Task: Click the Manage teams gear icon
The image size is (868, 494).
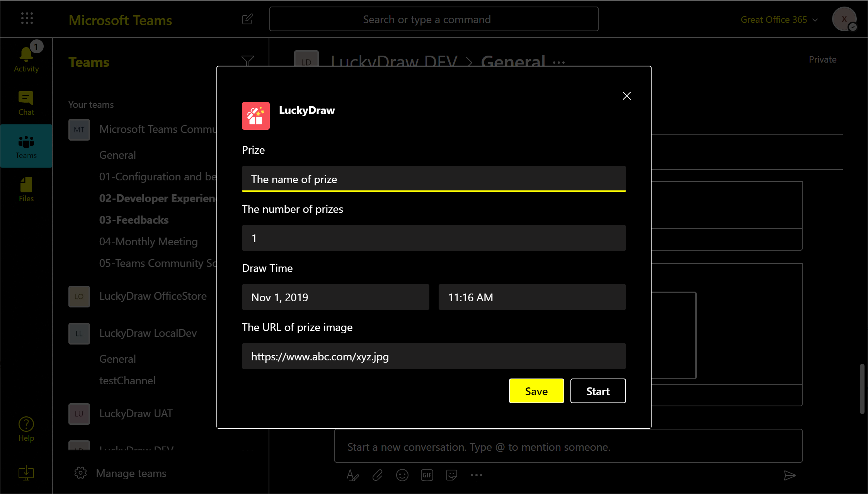Action: 80,473
